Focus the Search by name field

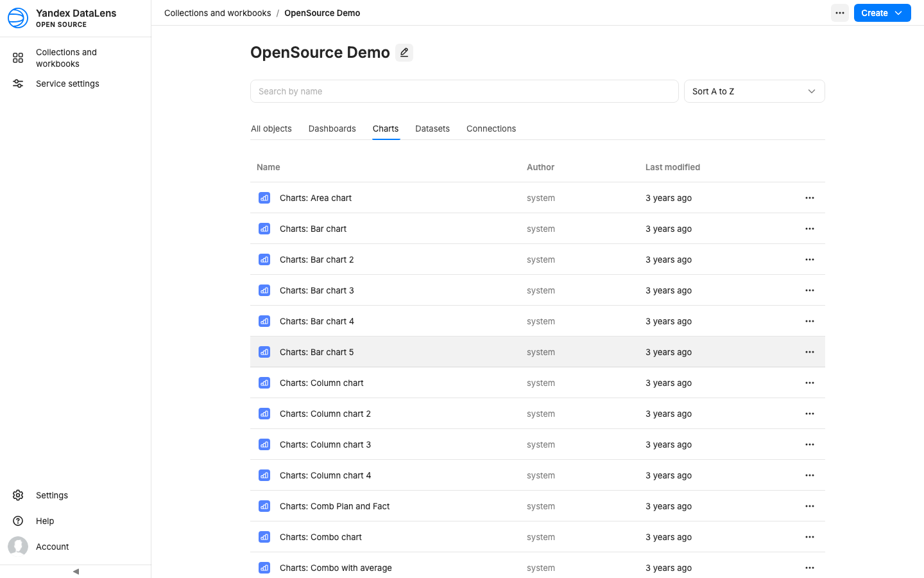[465, 91]
